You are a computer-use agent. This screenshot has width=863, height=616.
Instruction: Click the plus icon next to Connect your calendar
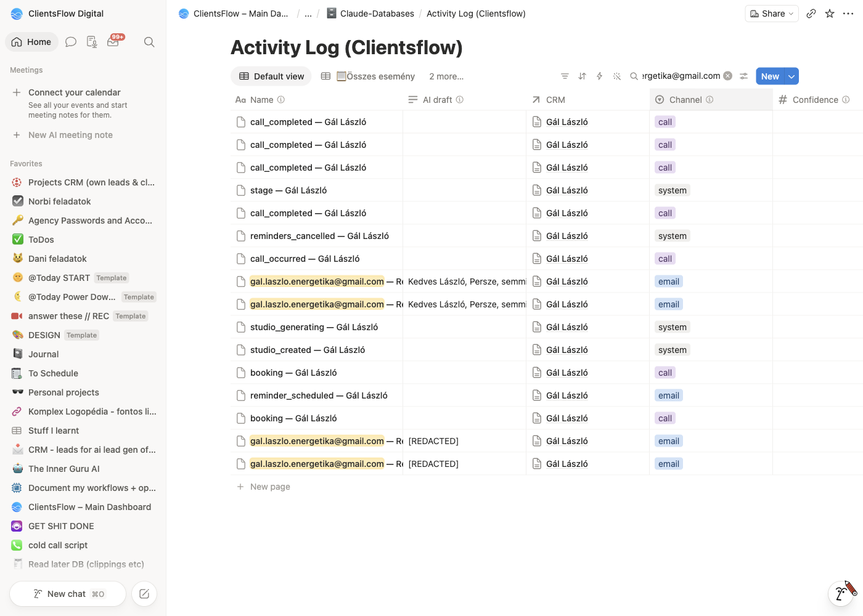(17, 92)
